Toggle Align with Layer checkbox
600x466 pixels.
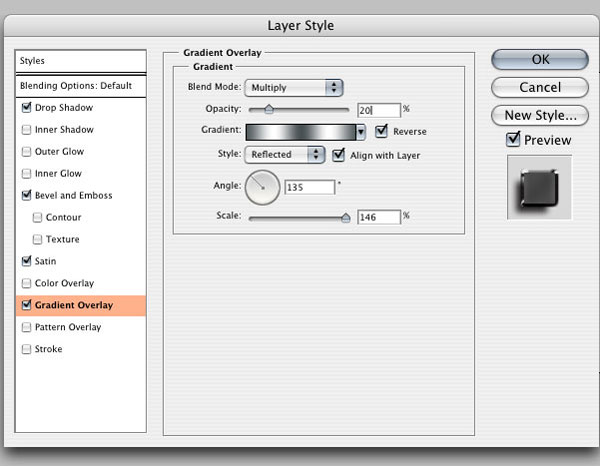tap(338, 155)
